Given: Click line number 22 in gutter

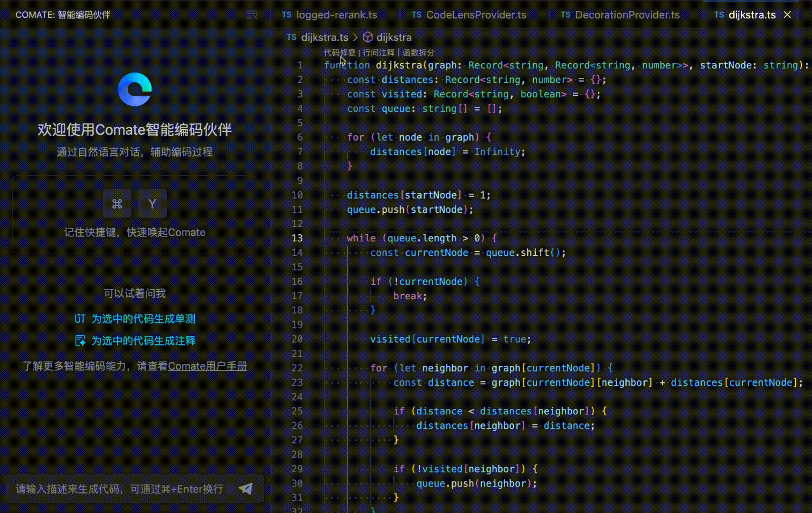Looking at the screenshot, I should [x=297, y=368].
